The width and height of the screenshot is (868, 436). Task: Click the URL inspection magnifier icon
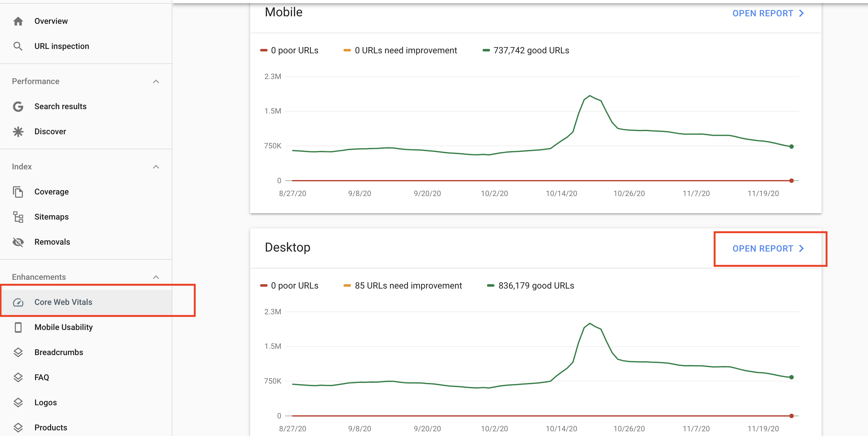pyautogui.click(x=18, y=46)
